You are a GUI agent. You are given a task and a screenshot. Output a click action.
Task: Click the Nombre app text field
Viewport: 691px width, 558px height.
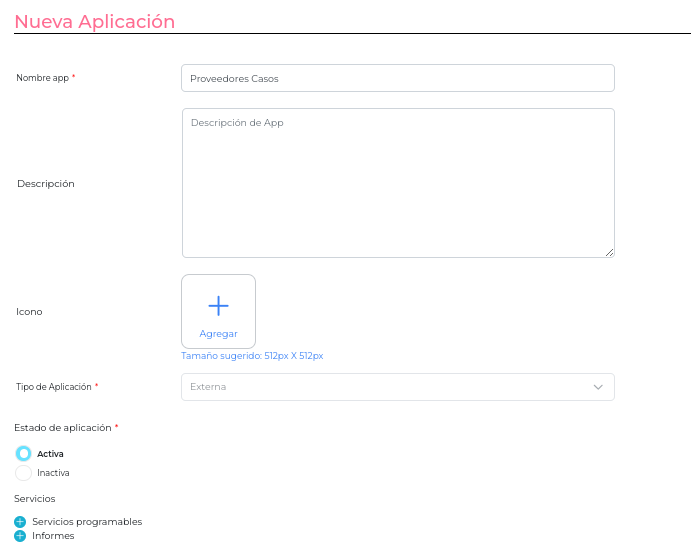(397, 78)
